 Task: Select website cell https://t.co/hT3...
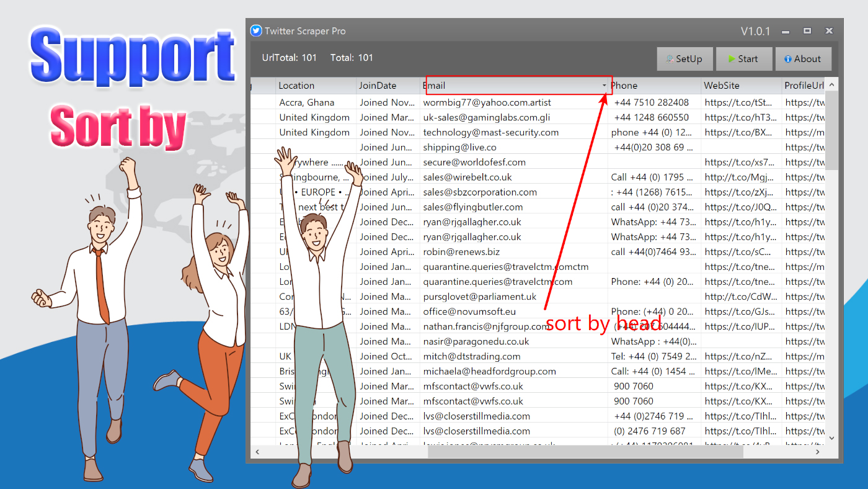tap(740, 117)
